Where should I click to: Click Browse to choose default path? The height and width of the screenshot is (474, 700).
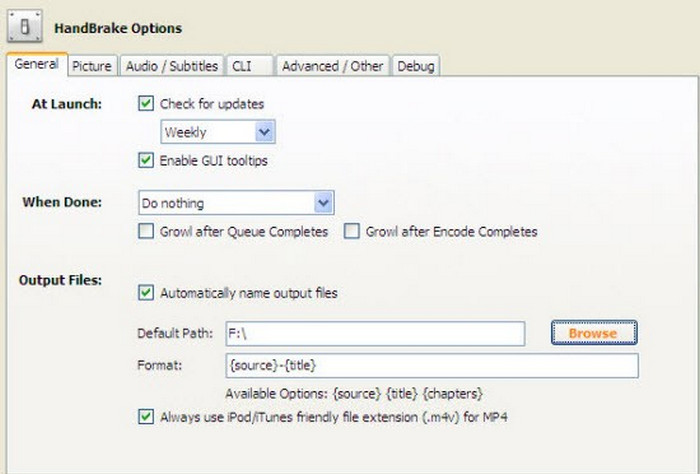pyautogui.click(x=594, y=333)
